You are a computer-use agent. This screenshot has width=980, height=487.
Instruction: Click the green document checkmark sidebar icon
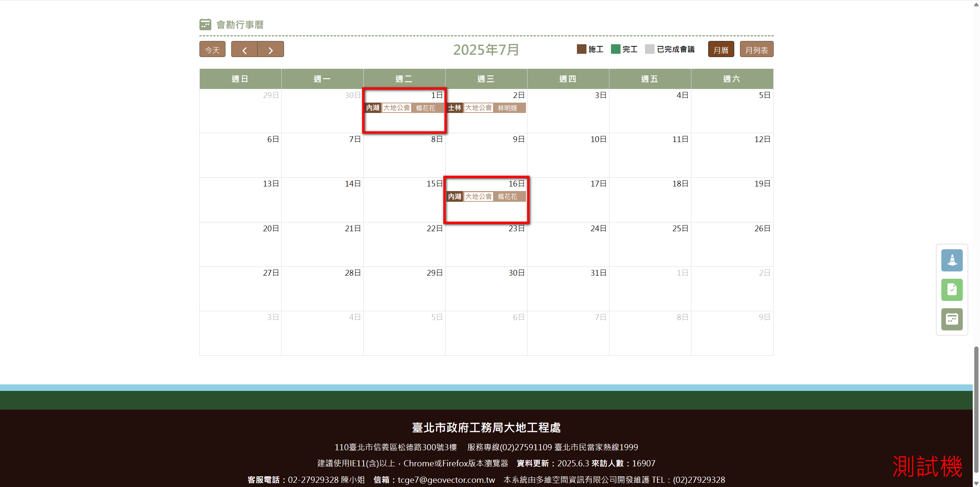click(952, 290)
